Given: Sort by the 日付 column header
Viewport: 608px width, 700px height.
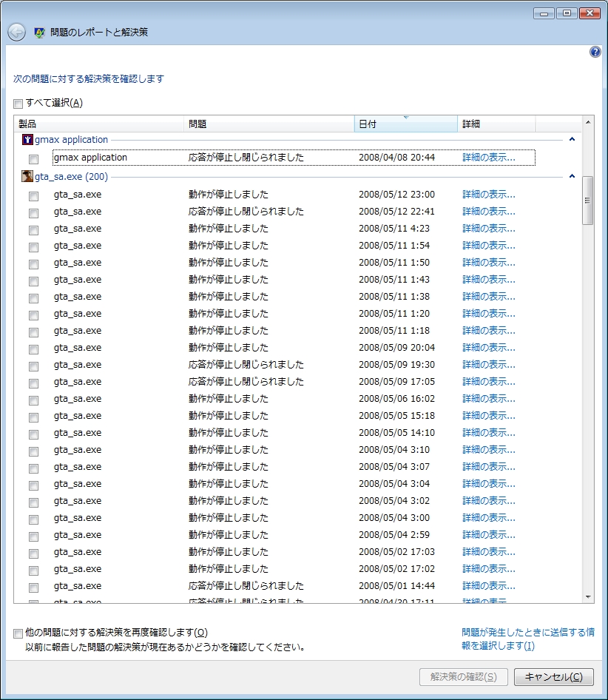Looking at the screenshot, I should coord(405,124).
